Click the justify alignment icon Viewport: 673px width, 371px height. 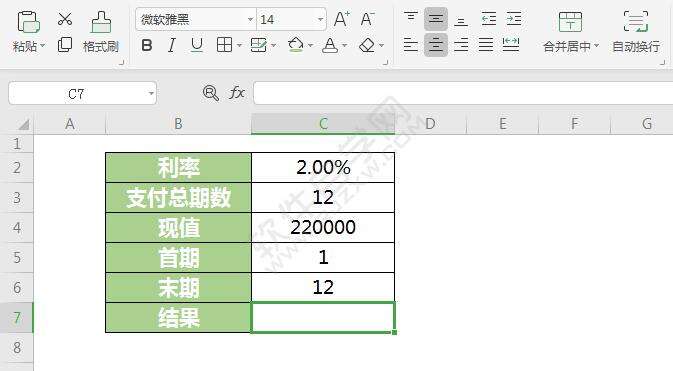click(486, 45)
